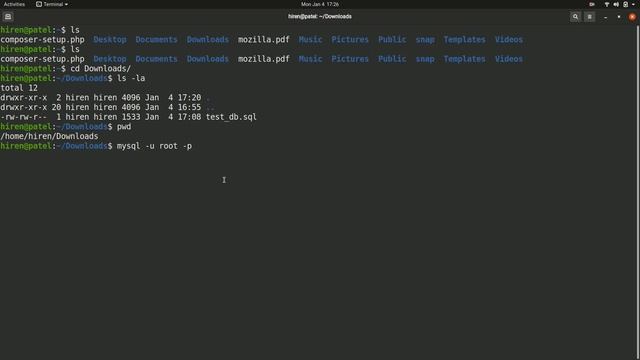
Task: Open the Activities overview
Action: (x=14, y=4)
